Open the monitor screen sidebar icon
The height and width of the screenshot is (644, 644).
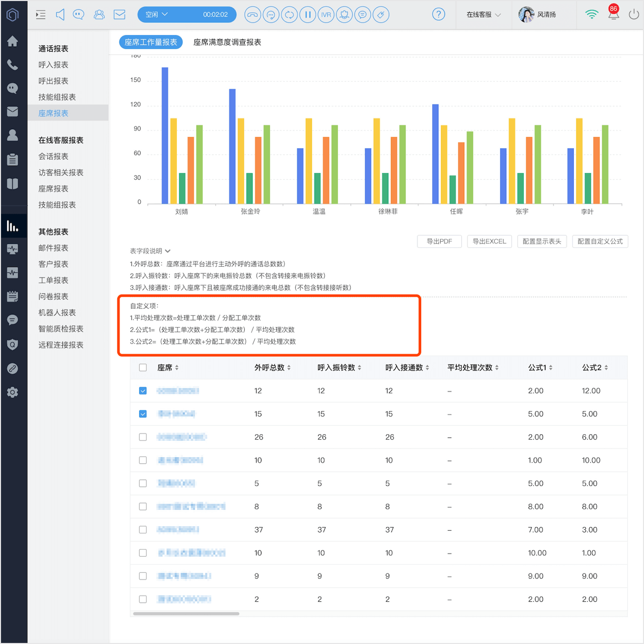pos(13,249)
